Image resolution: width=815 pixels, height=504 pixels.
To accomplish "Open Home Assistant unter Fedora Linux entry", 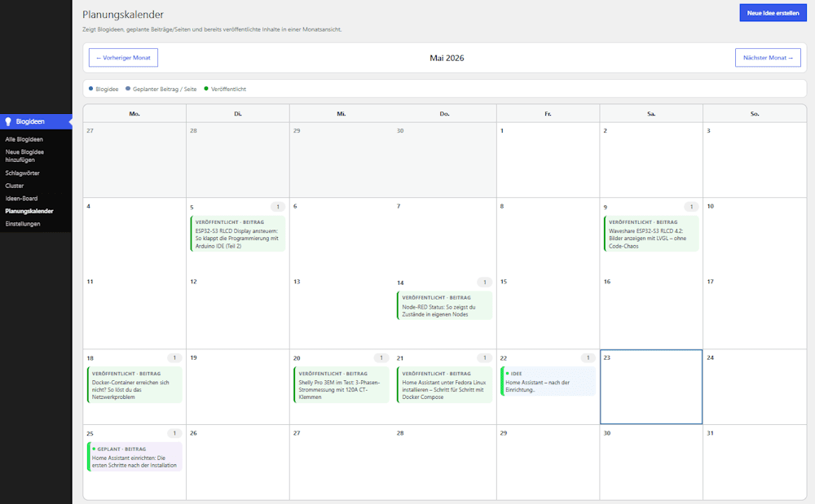I will (444, 385).
